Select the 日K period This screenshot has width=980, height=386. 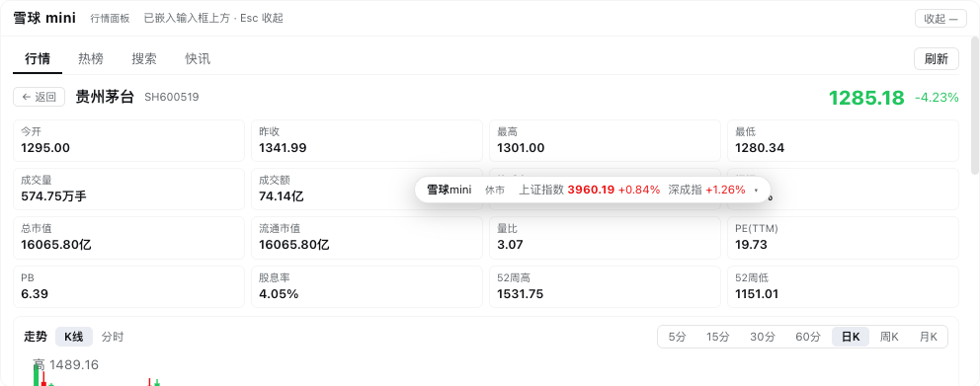click(x=851, y=337)
